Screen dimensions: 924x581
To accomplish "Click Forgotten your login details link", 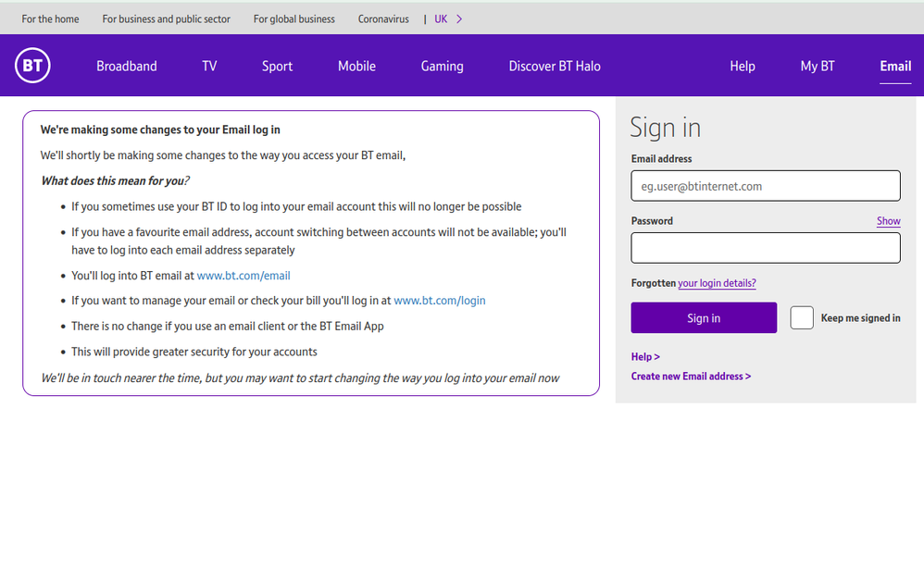I will pos(717,283).
